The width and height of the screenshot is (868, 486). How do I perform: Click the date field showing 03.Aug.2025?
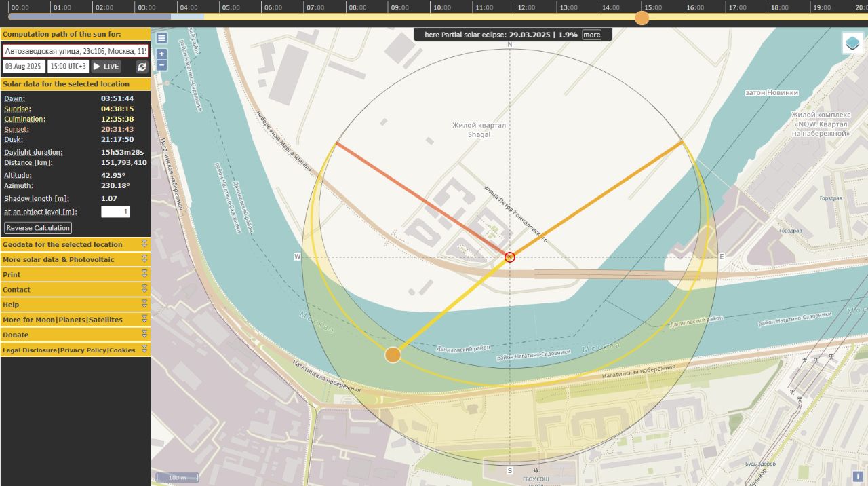click(x=23, y=67)
